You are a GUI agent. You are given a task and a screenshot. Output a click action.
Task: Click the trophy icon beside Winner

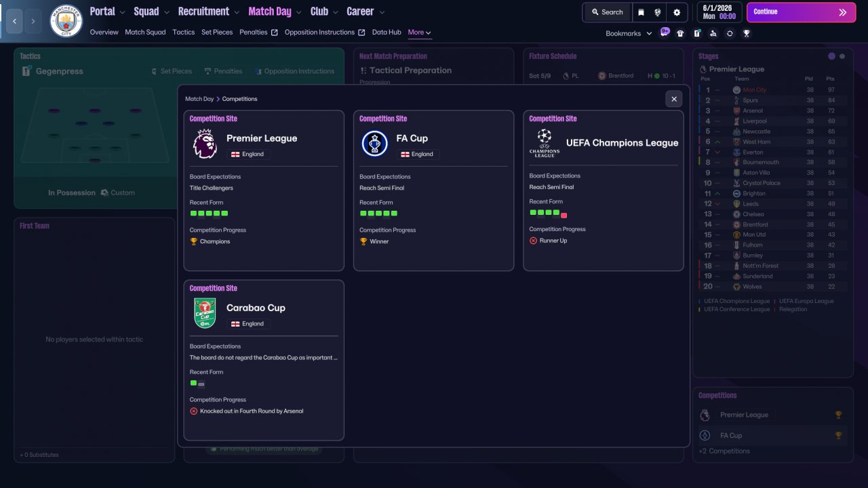[x=363, y=241]
